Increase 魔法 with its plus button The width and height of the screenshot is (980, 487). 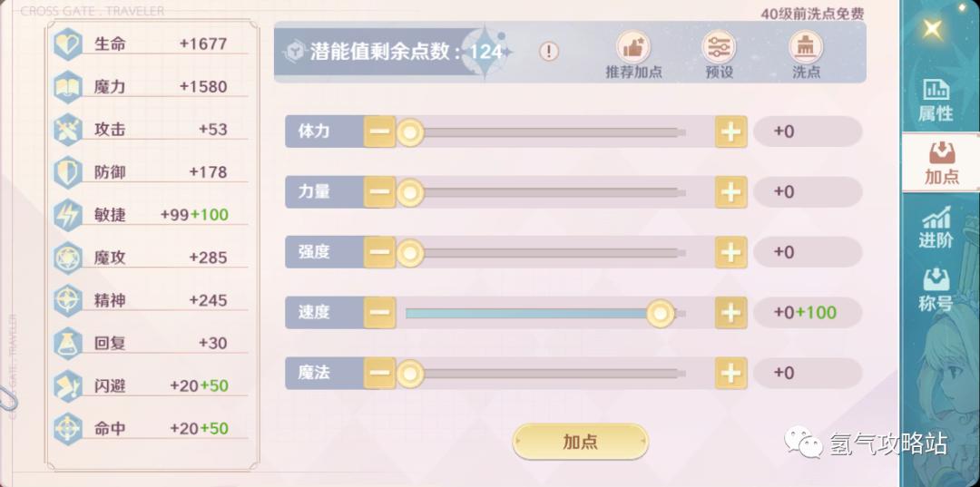coord(731,374)
